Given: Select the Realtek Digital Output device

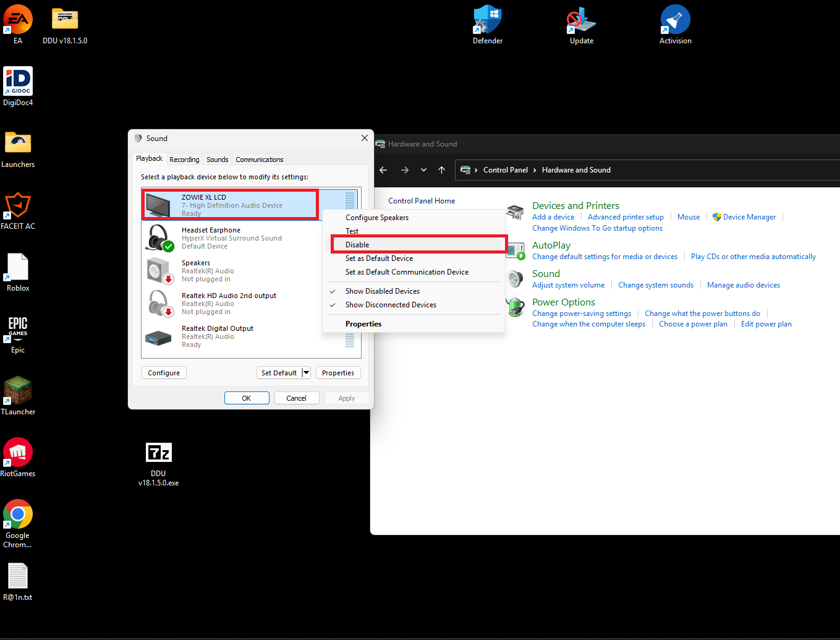Looking at the screenshot, I should point(250,336).
